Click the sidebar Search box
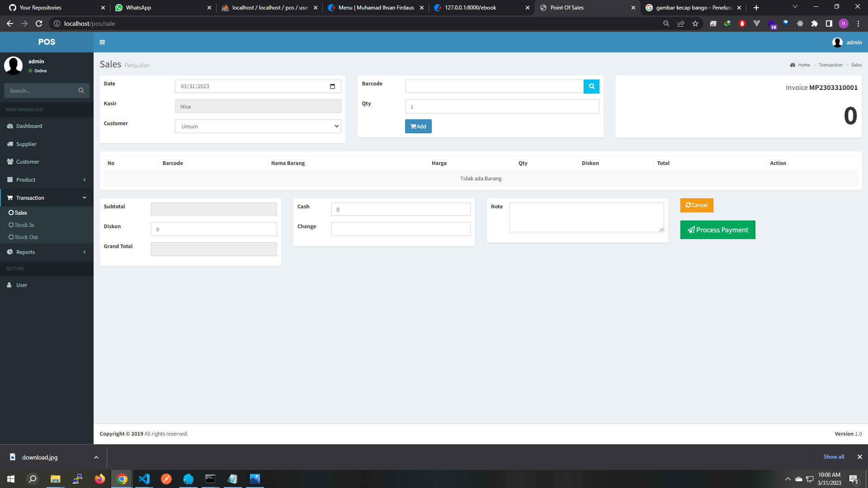 pos(40,90)
